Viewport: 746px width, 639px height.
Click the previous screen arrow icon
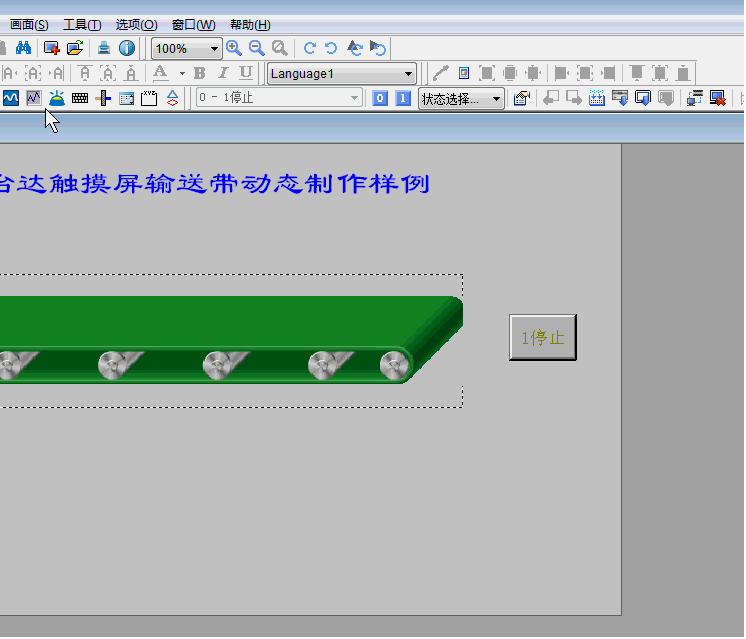pos(550,98)
